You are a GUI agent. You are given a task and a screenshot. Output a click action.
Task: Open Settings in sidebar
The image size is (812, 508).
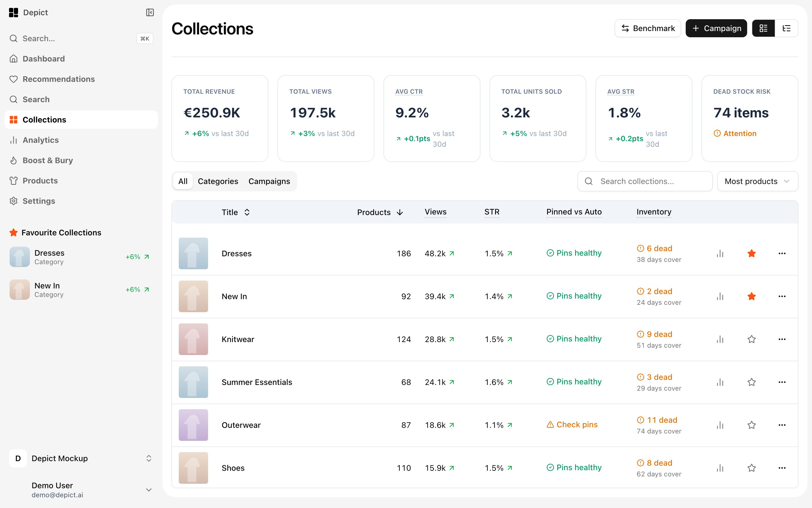pos(81,201)
